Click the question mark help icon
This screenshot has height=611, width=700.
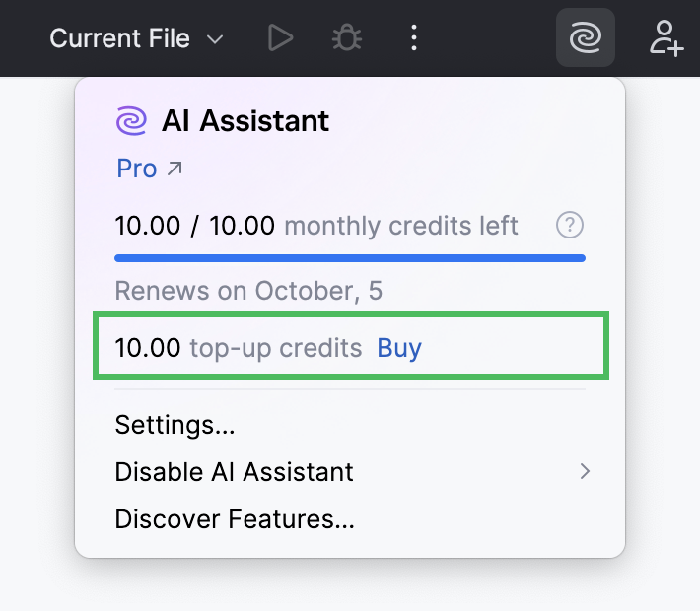[570, 226]
